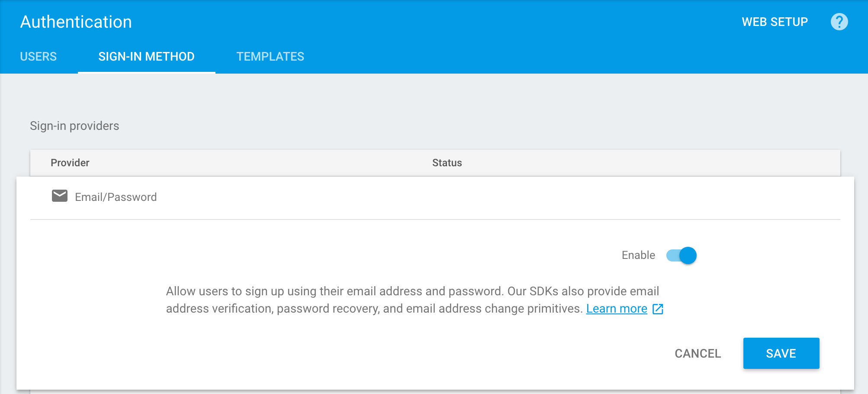Click the Authentication page title

tap(76, 22)
